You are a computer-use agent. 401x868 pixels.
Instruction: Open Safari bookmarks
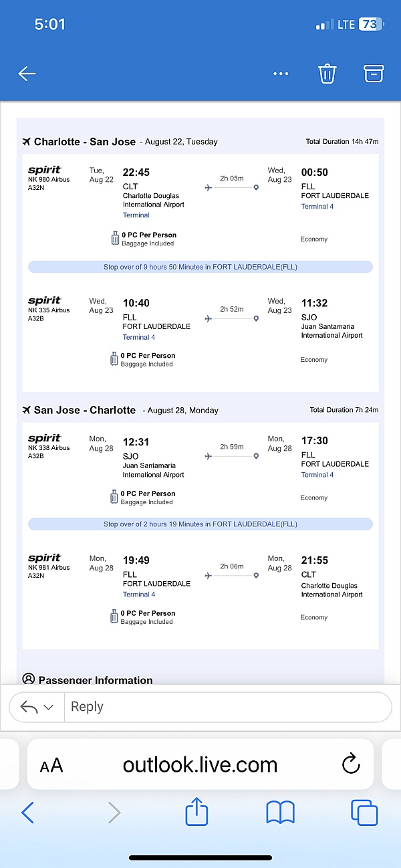point(280,812)
